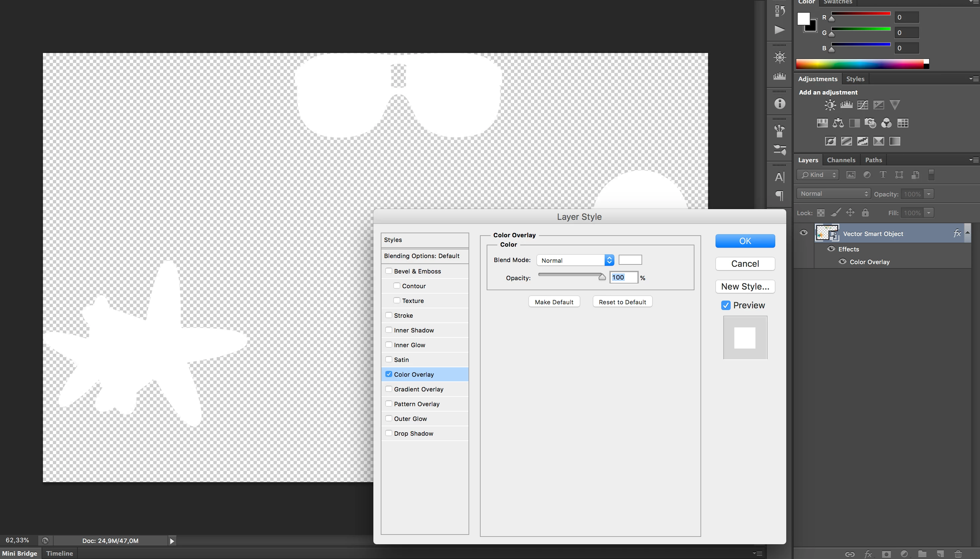Click the Reset to Default button

[x=622, y=302]
